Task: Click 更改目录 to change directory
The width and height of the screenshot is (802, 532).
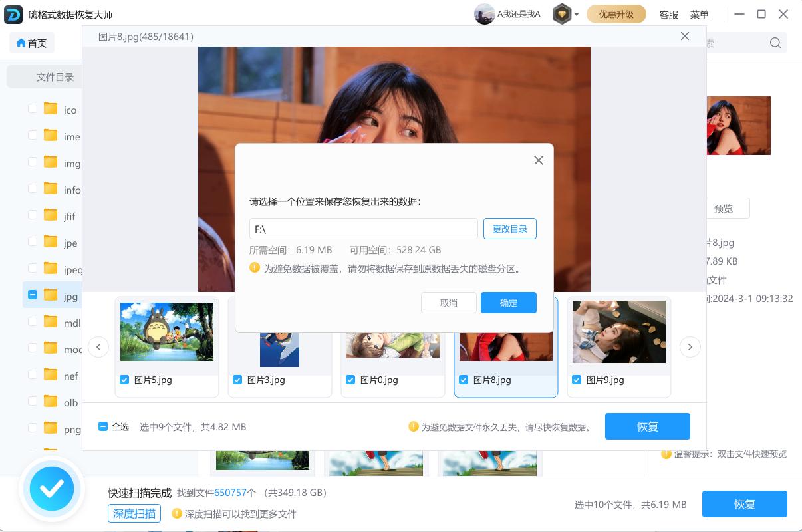Action: point(509,229)
